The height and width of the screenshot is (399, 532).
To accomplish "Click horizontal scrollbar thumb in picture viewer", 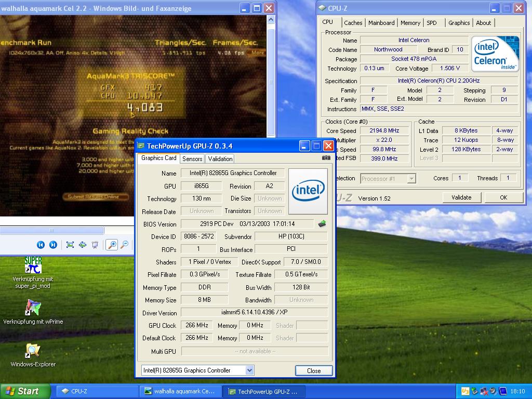I will click(x=51, y=230).
